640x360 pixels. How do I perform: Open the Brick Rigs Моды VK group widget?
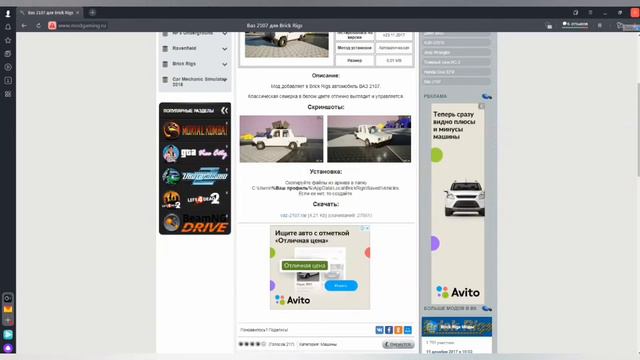457,327
